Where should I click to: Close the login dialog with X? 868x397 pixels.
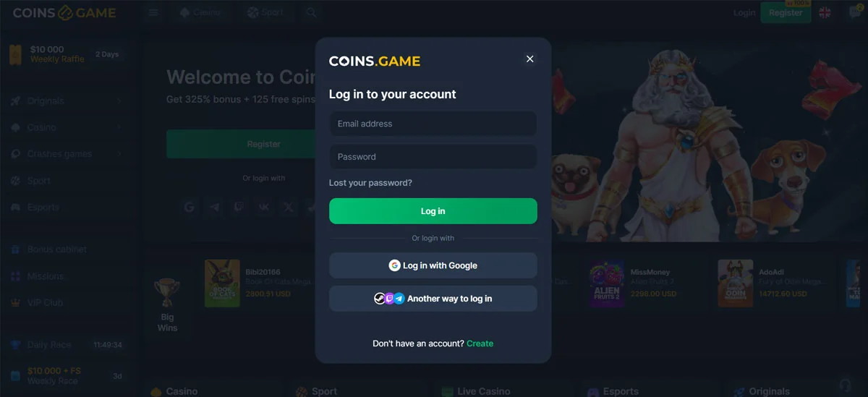pyautogui.click(x=529, y=59)
